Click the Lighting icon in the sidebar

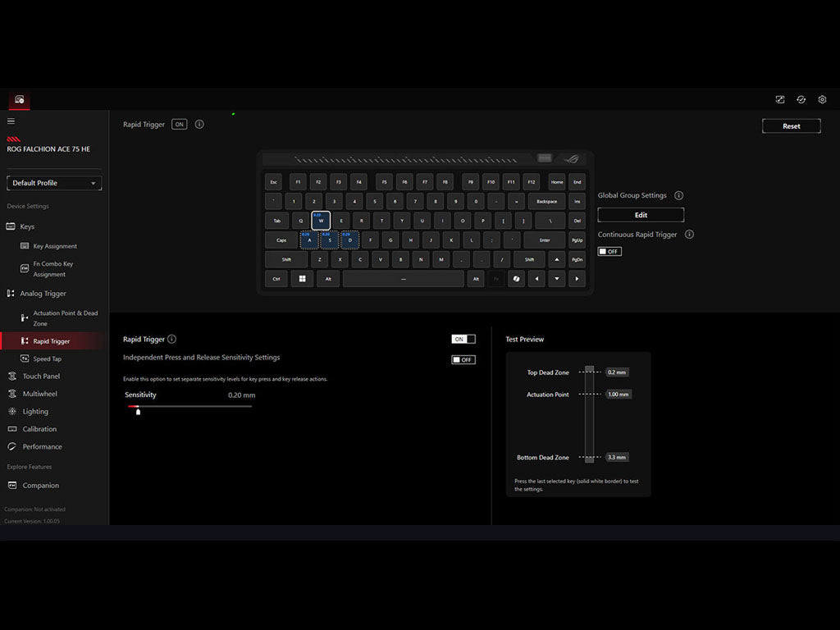pyautogui.click(x=11, y=412)
